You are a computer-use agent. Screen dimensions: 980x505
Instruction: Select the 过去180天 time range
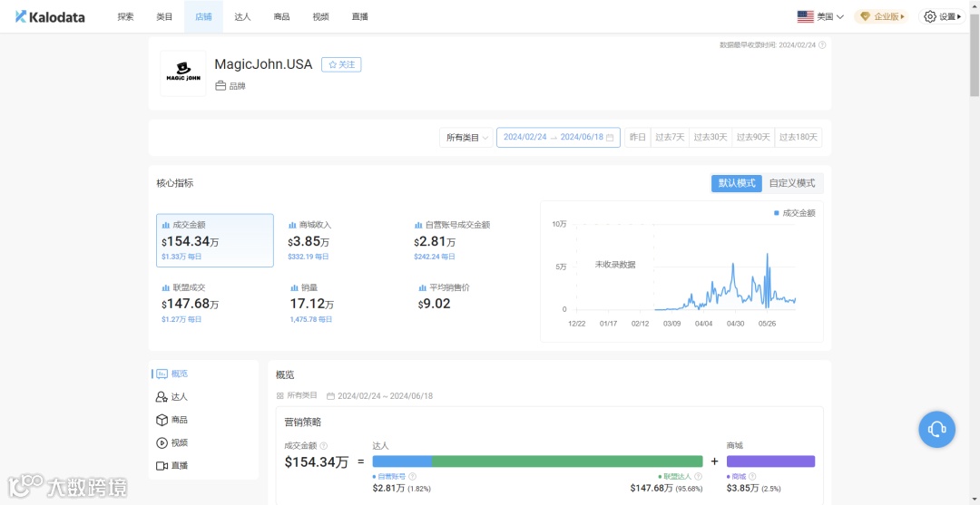point(799,137)
